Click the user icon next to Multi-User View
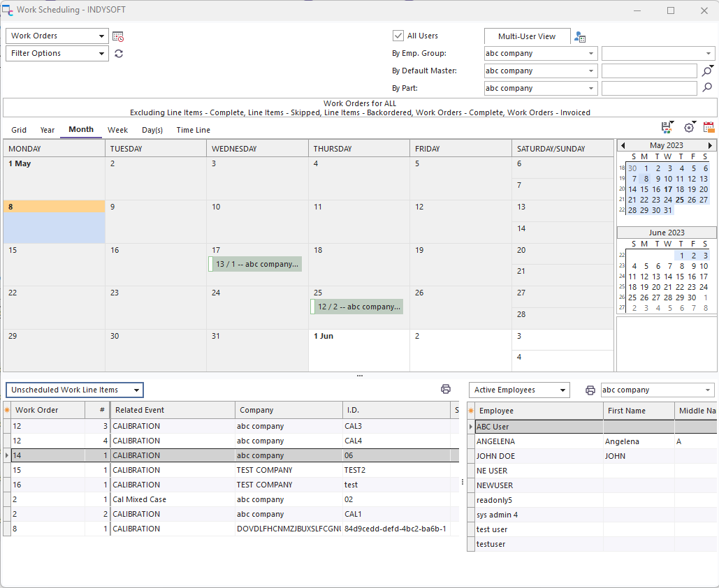Viewport: 719px width, 588px height. coord(580,37)
